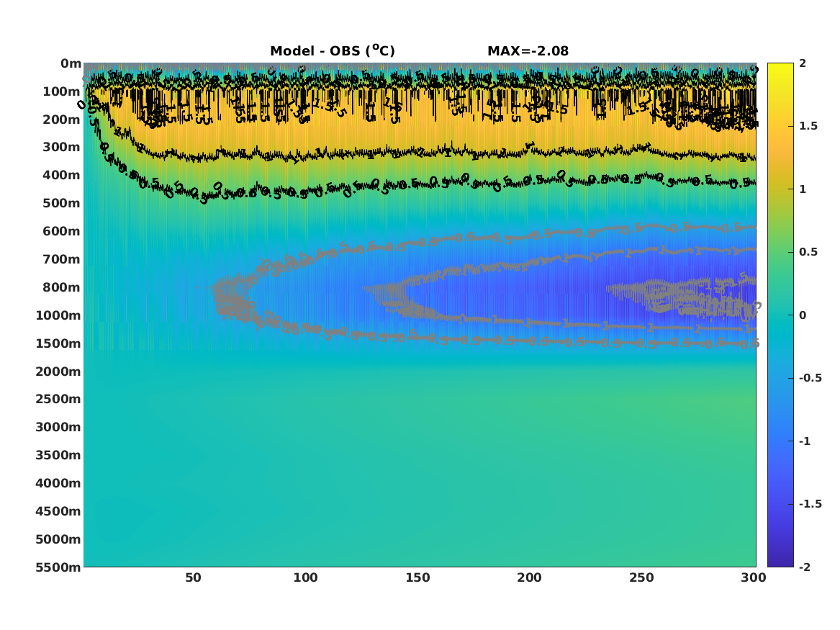Click the '5000m' depth axis label
Viewport: 840px width, 630px height.
coord(58,539)
